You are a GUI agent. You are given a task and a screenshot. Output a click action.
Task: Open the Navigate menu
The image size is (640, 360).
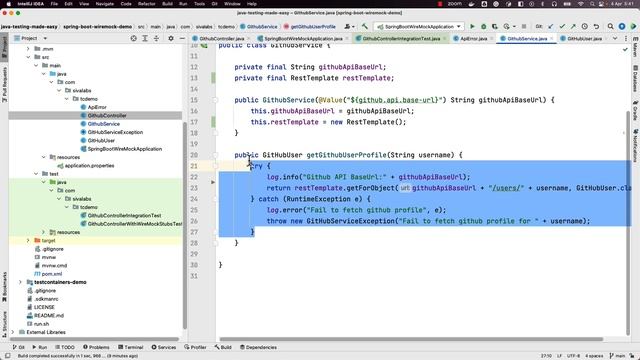pyautogui.click(x=104, y=4)
